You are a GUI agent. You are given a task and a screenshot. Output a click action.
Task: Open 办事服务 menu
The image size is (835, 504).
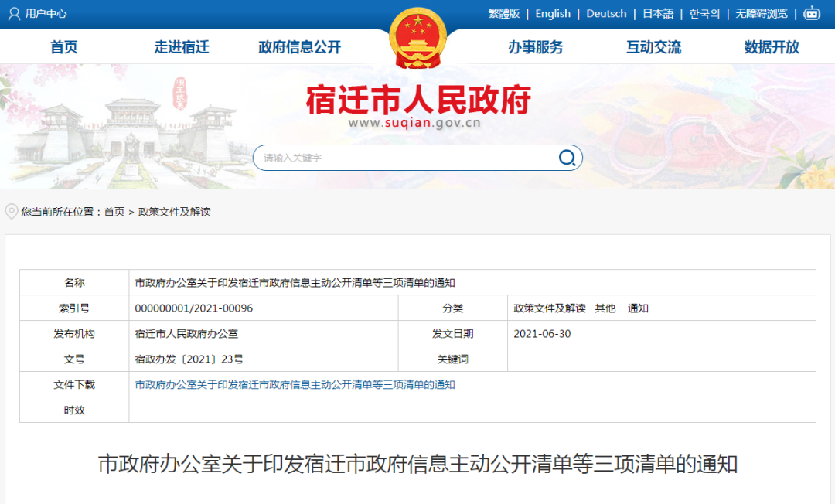(536, 47)
